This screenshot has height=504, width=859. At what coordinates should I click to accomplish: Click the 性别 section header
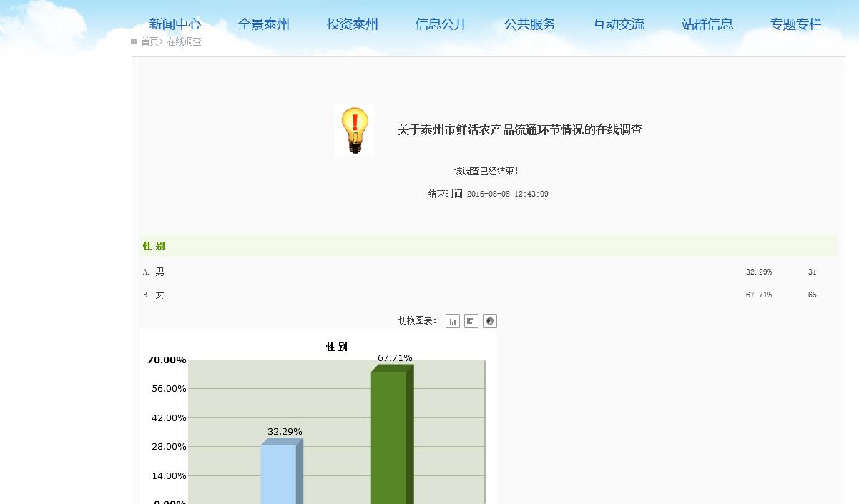pyautogui.click(x=489, y=246)
